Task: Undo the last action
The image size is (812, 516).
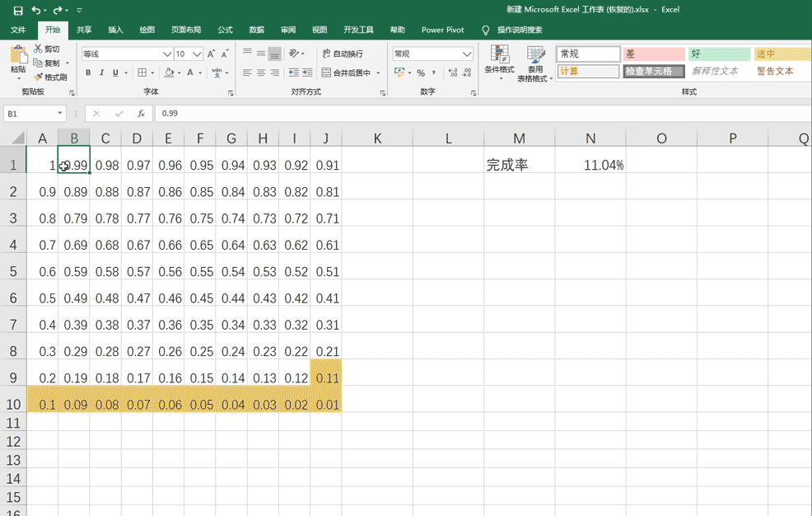Action: tap(35, 11)
